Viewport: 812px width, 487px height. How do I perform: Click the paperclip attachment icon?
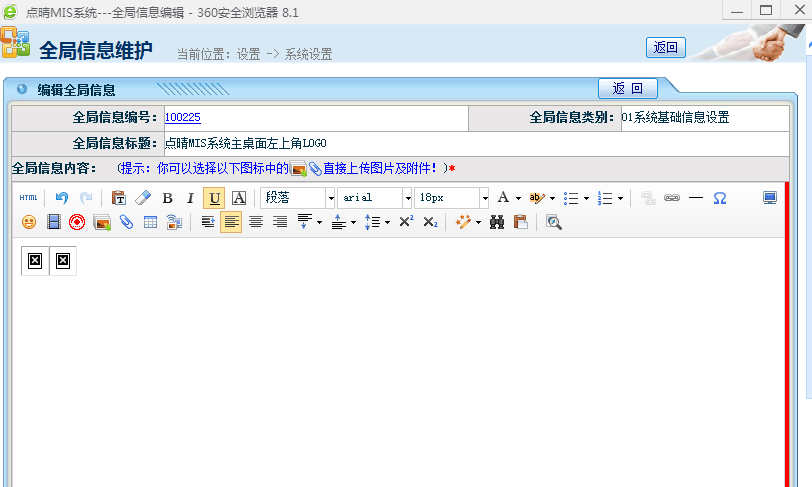126,222
